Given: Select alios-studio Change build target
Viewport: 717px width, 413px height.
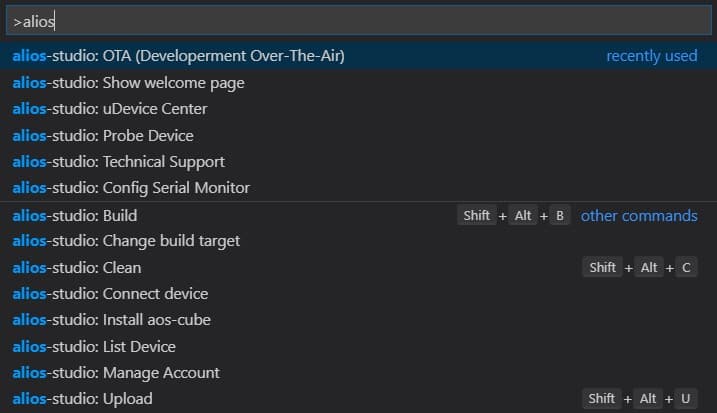Looking at the screenshot, I should click(x=126, y=241).
